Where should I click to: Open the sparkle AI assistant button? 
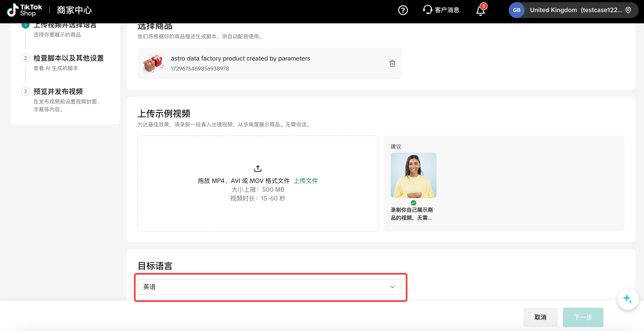tap(627, 299)
